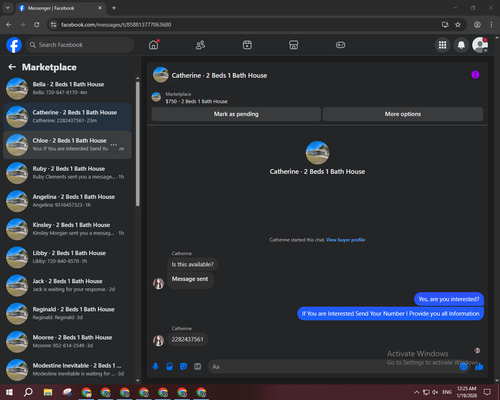The height and width of the screenshot is (400, 500).
Task: Open Angelina 2 Beds 1 Bath chat
Action: pos(67,201)
